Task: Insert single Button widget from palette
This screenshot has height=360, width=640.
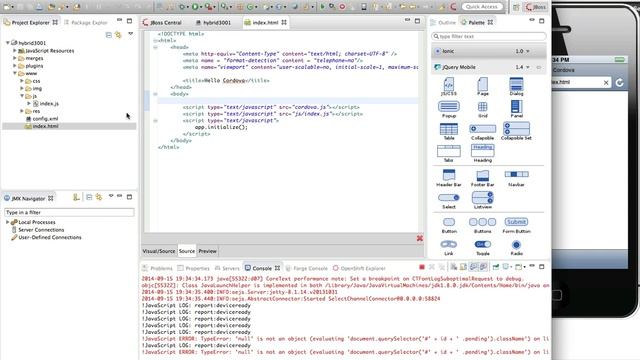Action: pyautogui.click(x=449, y=225)
